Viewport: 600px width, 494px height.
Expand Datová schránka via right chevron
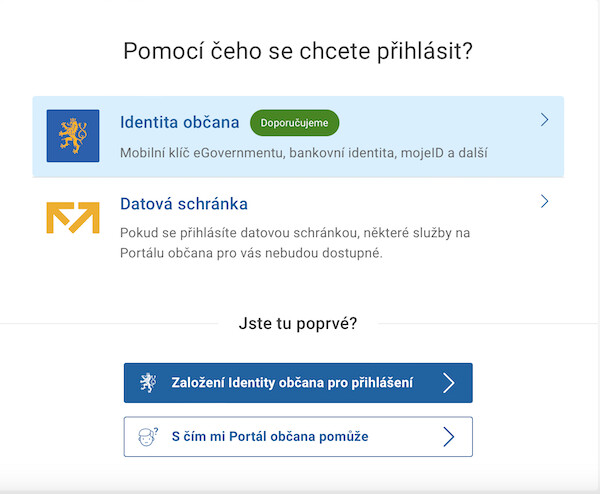tap(545, 201)
